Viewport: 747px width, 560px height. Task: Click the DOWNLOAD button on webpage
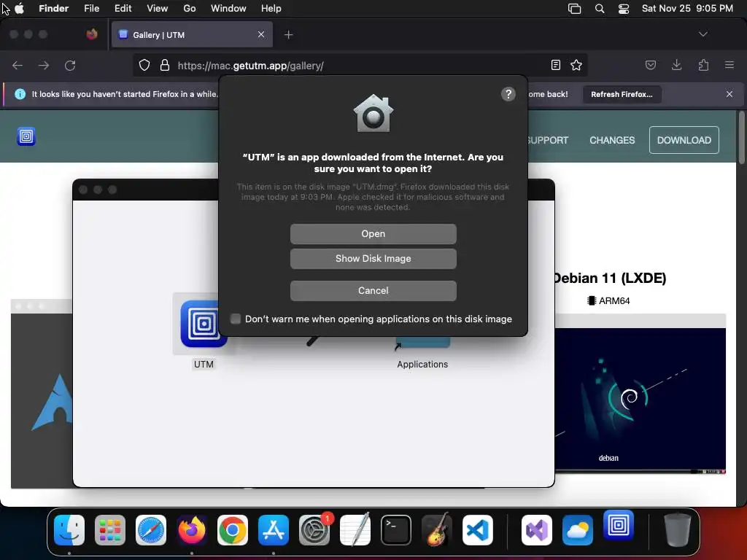684,140
